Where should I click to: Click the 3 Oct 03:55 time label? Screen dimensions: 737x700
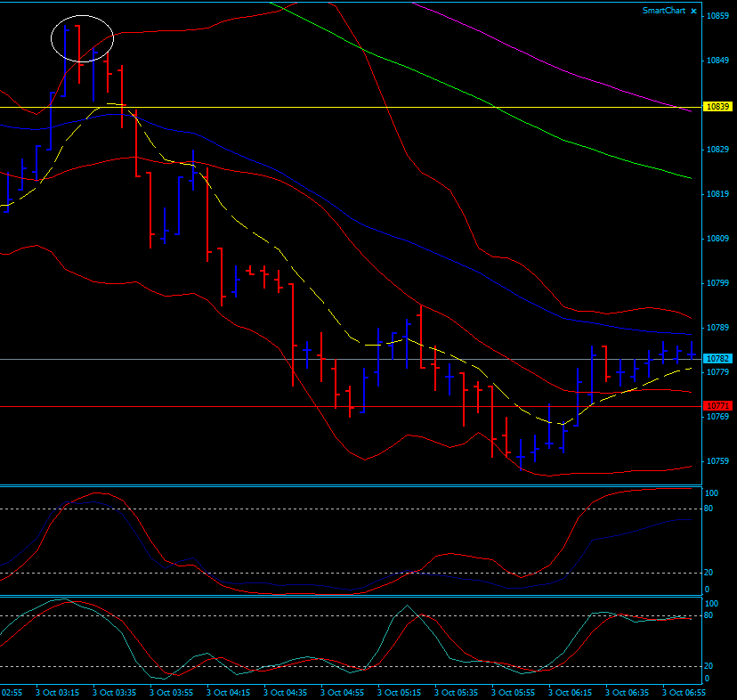(171, 693)
